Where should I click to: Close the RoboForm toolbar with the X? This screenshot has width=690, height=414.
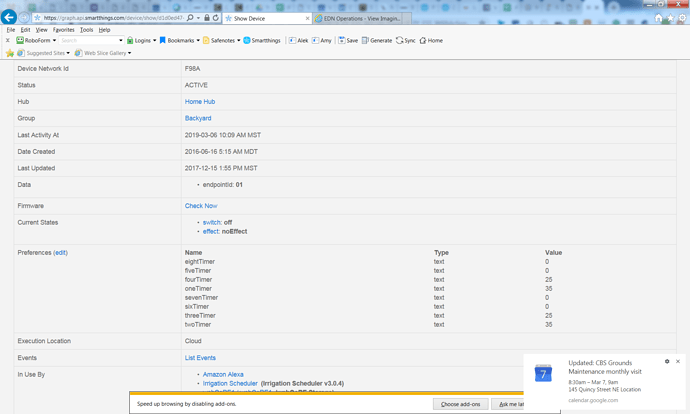[7, 40]
